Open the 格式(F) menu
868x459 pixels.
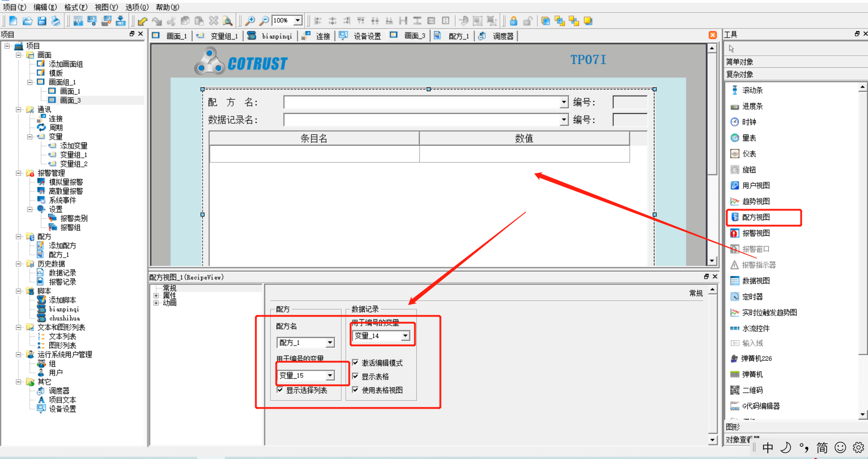76,7
